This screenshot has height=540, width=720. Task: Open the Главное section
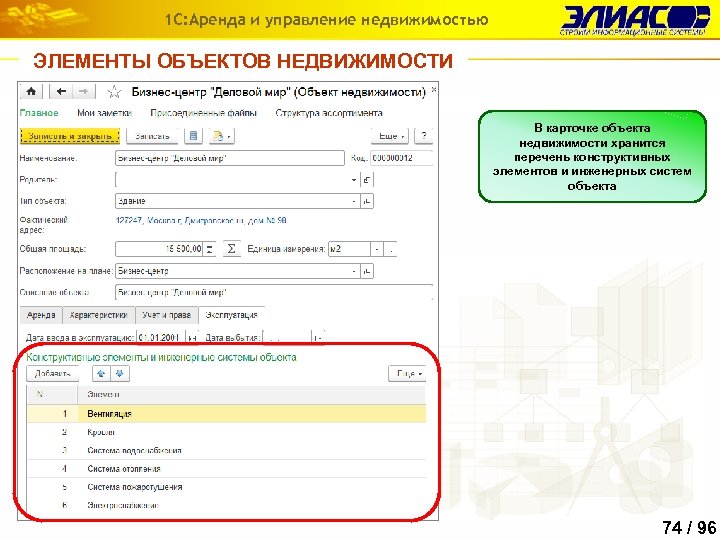tap(39, 113)
